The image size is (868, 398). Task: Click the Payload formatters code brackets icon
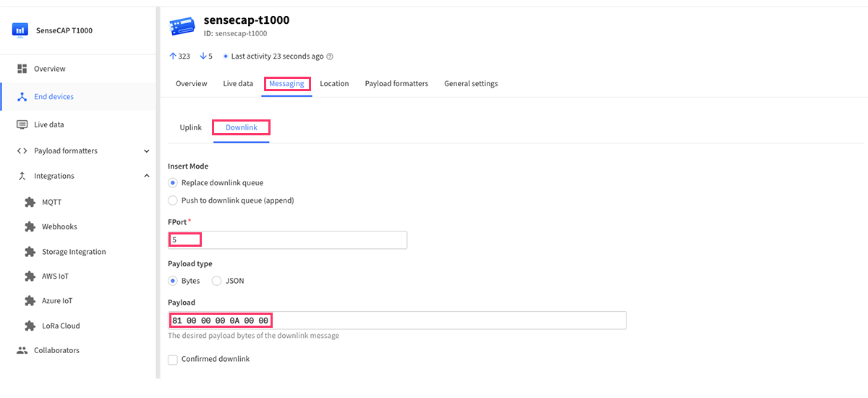tap(22, 151)
